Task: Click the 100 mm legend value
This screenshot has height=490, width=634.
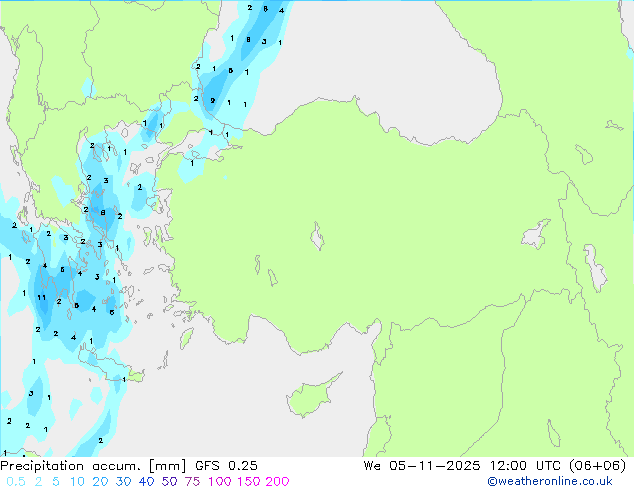Action: [220, 482]
